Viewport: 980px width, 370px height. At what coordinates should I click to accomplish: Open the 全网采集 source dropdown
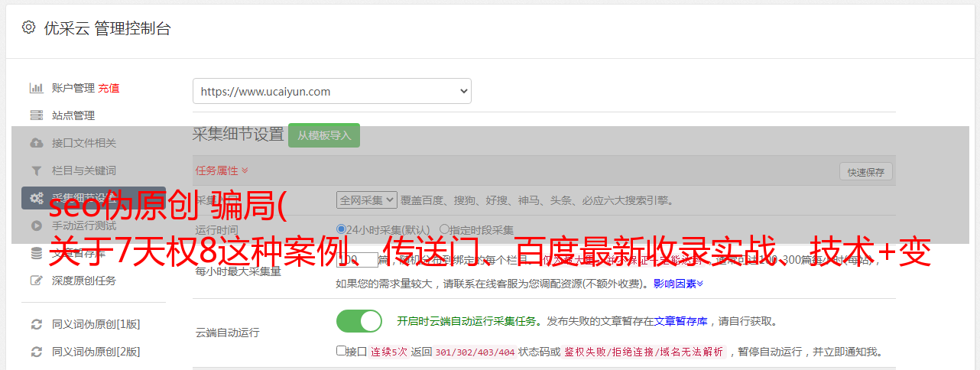(367, 200)
